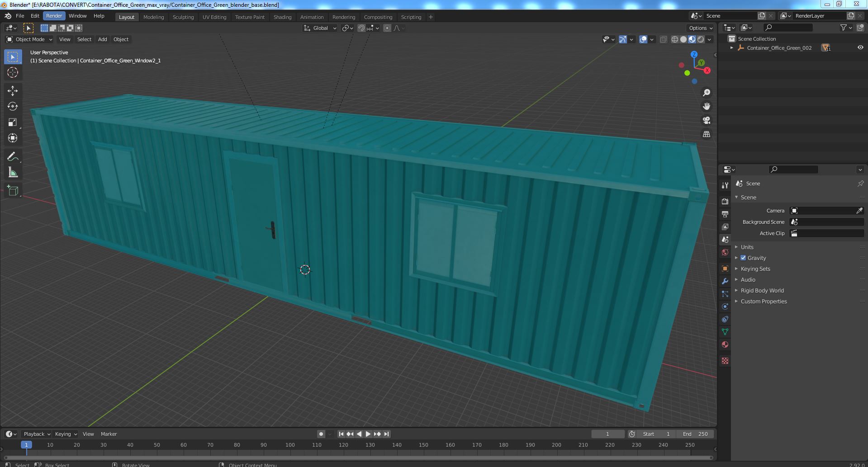The height and width of the screenshot is (467, 868).
Task: Toggle the Gravity checkbox
Action: 743,258
